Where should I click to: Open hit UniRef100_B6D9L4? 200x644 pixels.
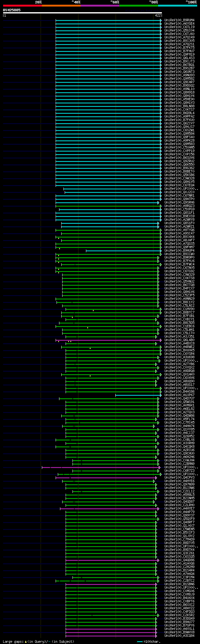pos(179,113)
